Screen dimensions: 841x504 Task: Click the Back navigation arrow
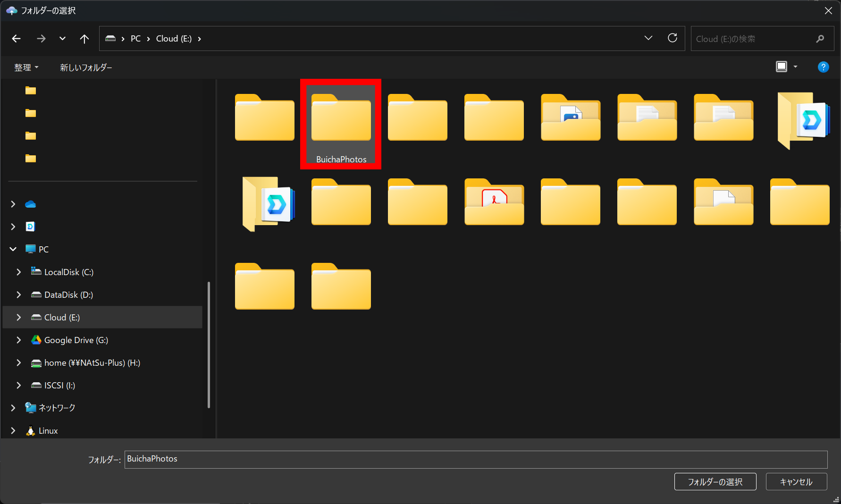17,39
